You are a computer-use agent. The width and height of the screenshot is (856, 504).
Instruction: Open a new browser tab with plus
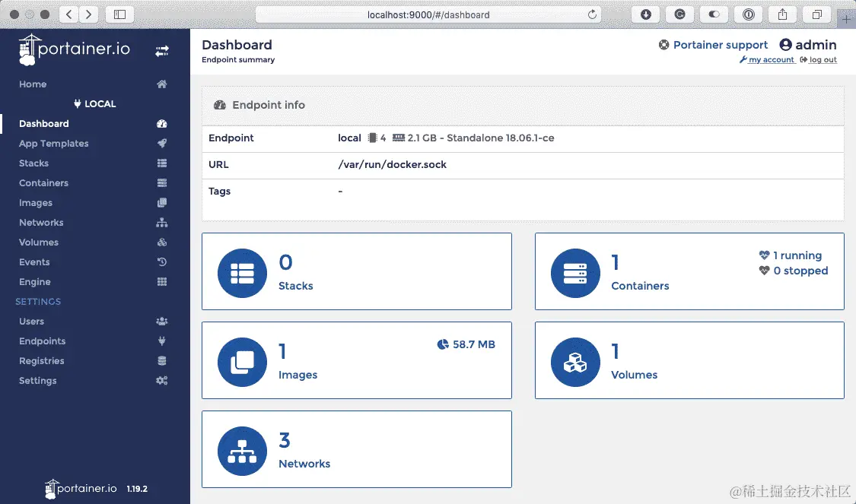point(846,18)
